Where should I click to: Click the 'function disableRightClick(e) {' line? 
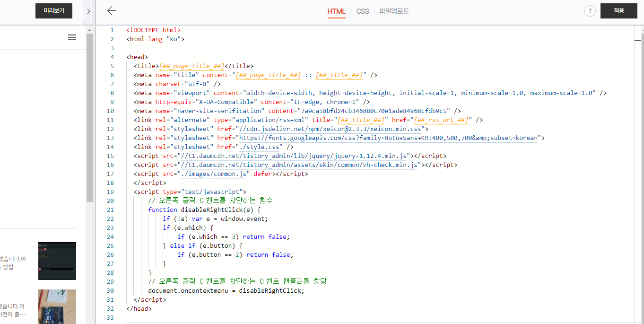point(204,210)
